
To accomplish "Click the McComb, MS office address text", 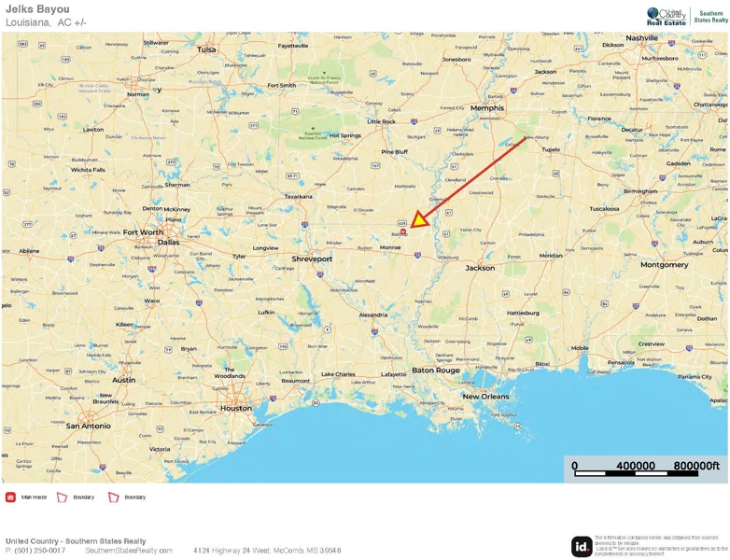I will pyautogui.click(x=267, y=551).
